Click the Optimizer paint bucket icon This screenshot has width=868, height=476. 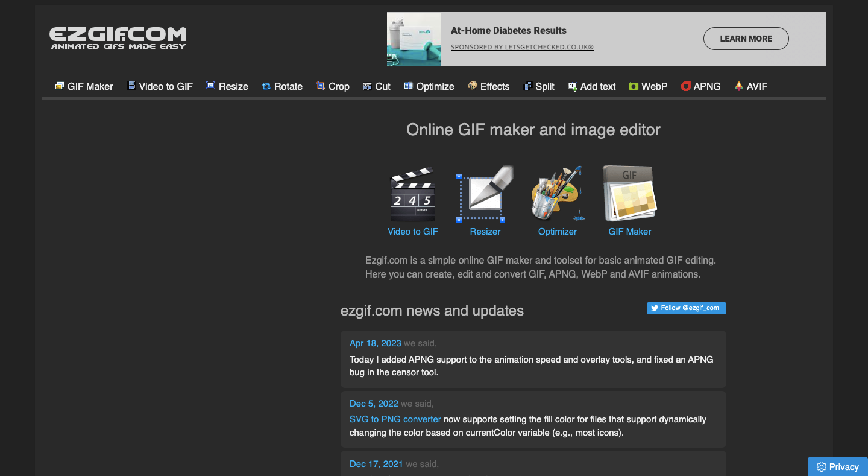tap(558, 194)
